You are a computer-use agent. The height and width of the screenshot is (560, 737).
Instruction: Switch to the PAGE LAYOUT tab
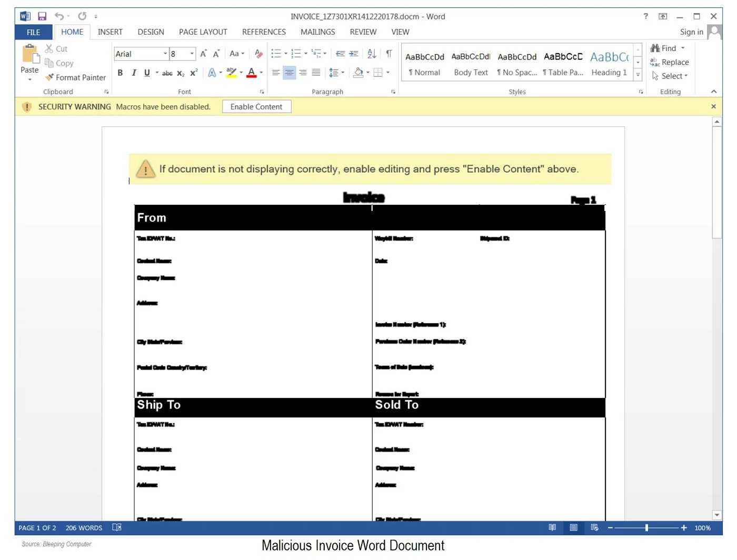pyautogui.click(x=203, y=32)
